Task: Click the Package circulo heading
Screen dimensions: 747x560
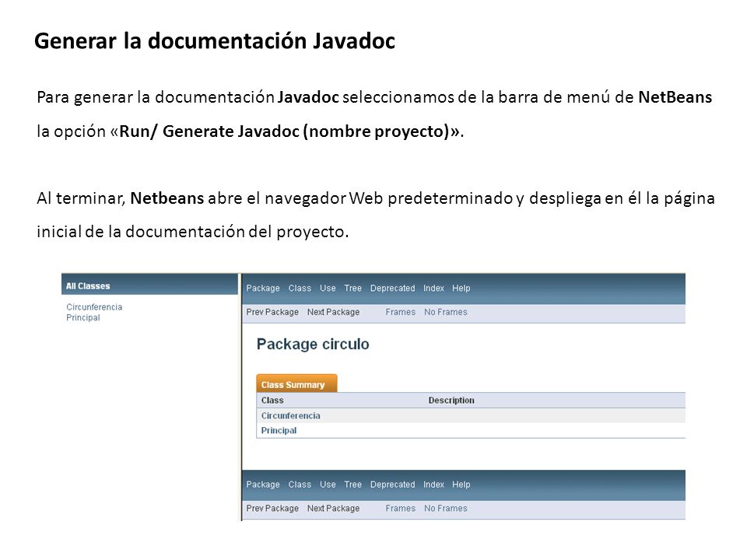Action: point(313,345)
